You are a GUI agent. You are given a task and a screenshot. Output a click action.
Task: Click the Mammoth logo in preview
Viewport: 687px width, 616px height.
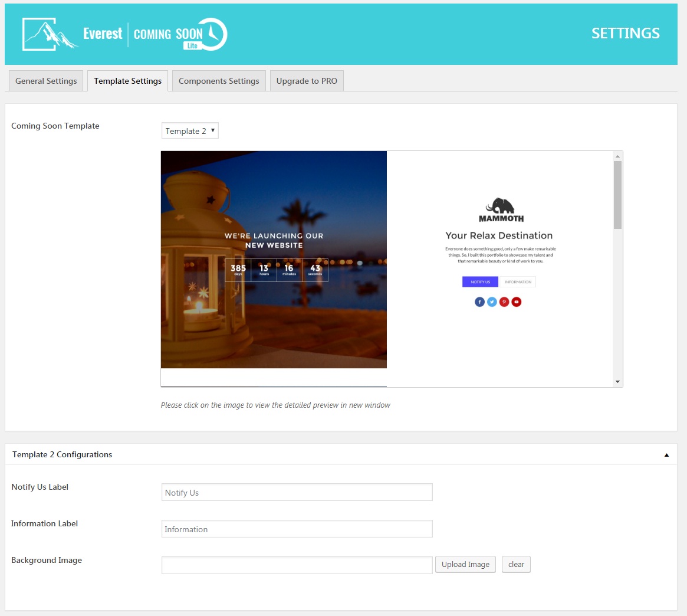(x=501, y=210)
